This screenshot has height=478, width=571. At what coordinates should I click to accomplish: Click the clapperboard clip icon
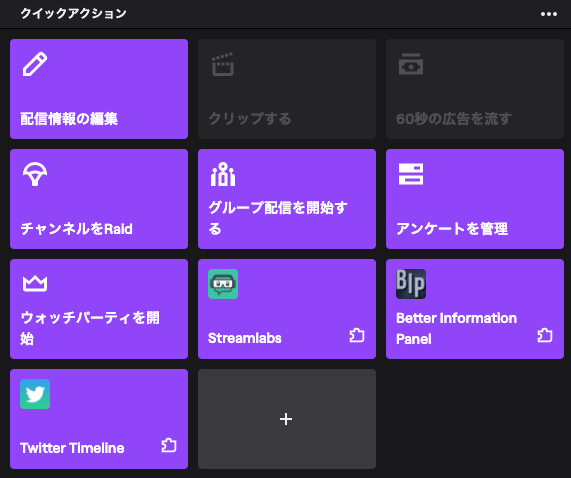tap(223, 64)
